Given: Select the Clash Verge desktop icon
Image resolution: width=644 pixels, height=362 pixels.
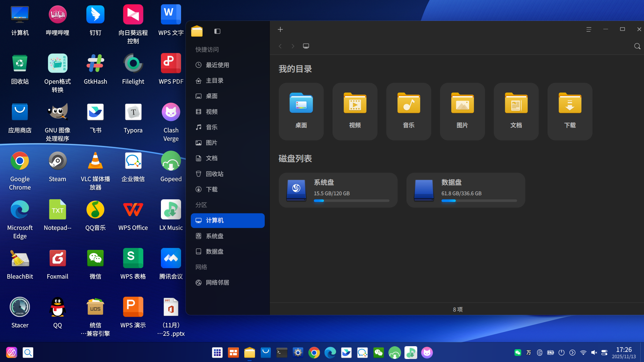Looking at the screenshot, I should [171, 122].
